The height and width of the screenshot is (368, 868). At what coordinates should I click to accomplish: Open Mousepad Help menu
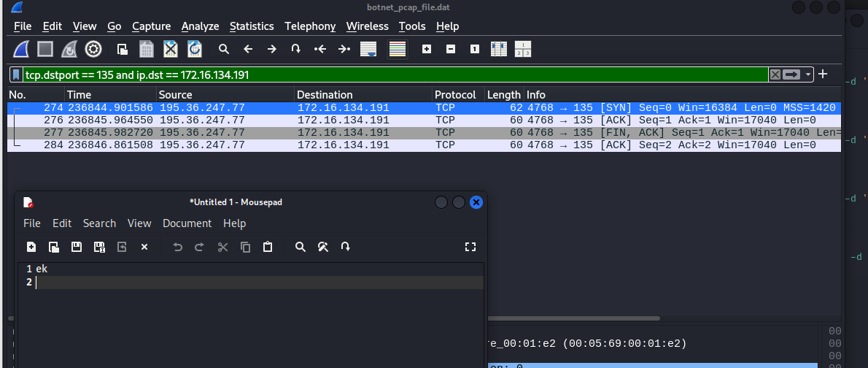[235, 223]
